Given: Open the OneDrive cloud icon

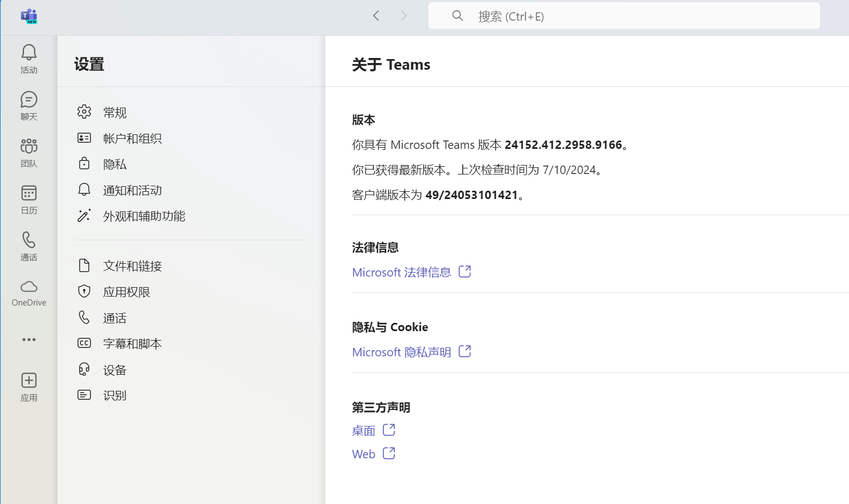Looking at the screenshot, I should [29, 287].
